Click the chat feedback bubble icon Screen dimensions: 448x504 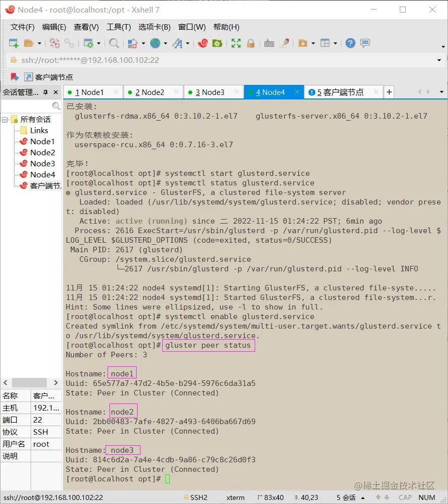(x=365, y=43)
